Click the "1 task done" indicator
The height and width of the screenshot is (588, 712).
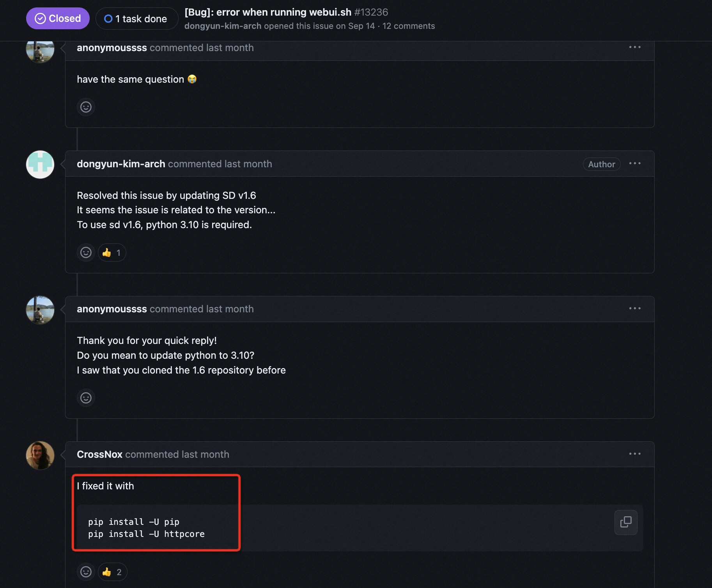136,19
